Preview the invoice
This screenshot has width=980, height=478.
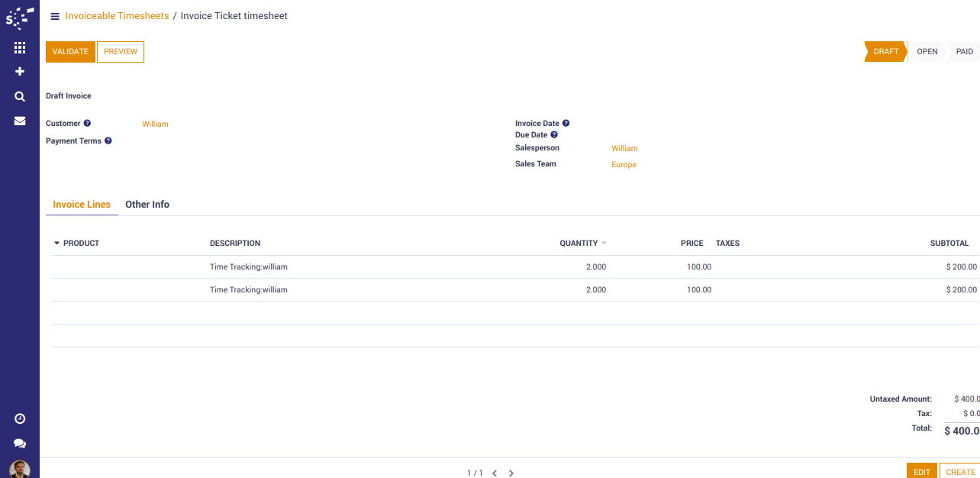click(x=121, y=52)
